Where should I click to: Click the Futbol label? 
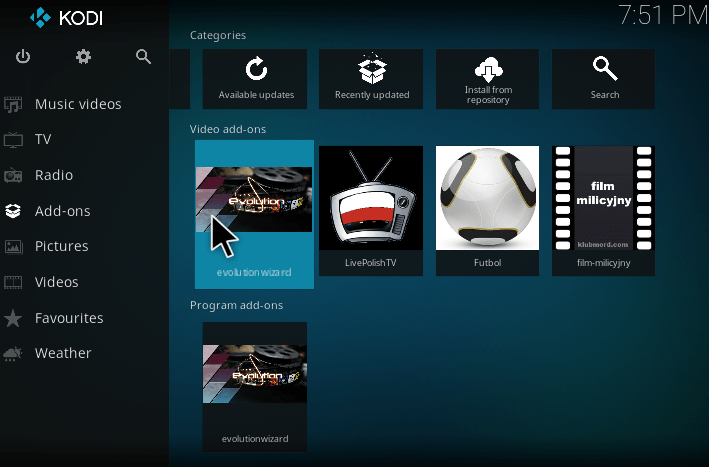pyautogui.click(x=487, y=263)
